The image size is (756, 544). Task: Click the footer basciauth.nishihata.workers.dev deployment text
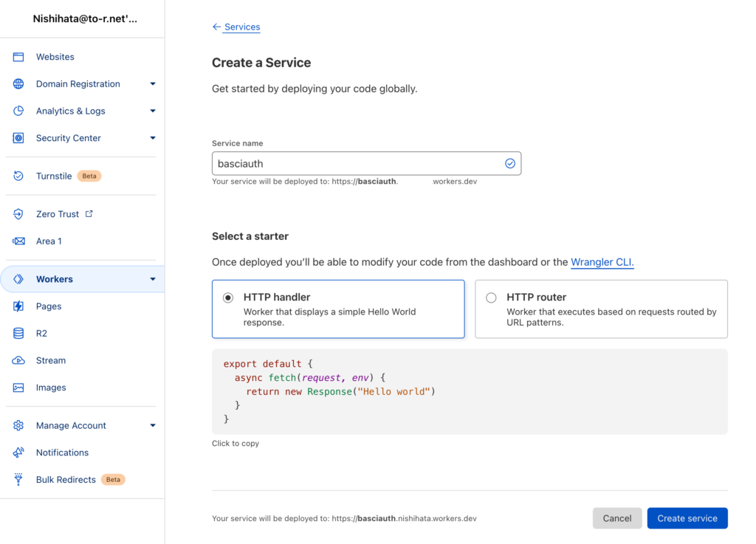(344, 518)
